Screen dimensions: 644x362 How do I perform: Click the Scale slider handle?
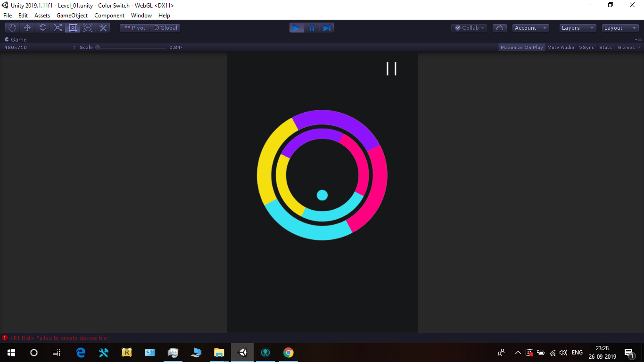point(98,47)
